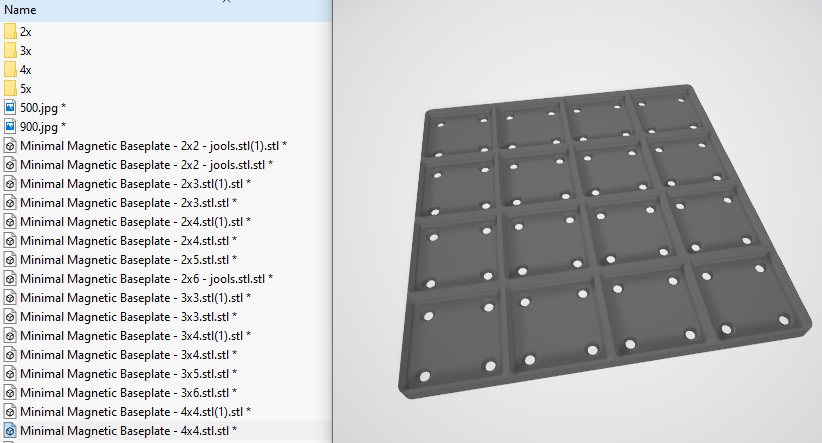Click the 3x3.stl.stl file icon

pyautogui.click(x=10, y=317)
